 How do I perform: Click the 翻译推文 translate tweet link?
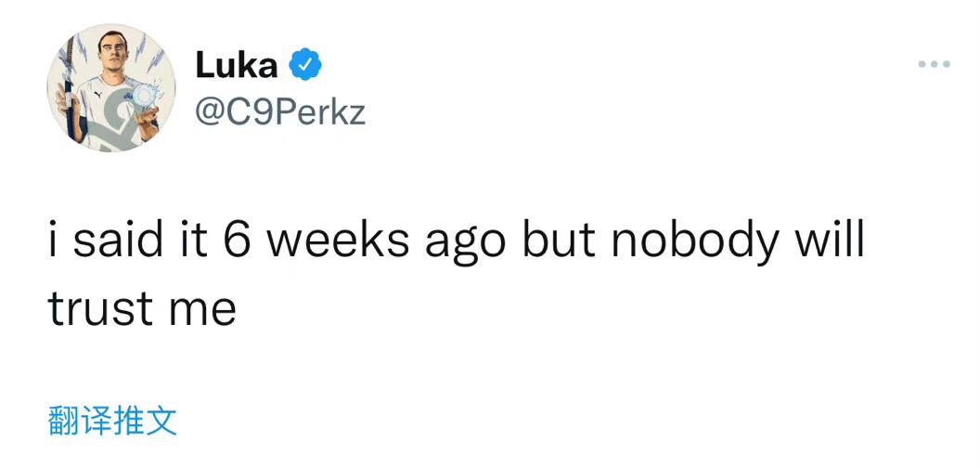112,421
